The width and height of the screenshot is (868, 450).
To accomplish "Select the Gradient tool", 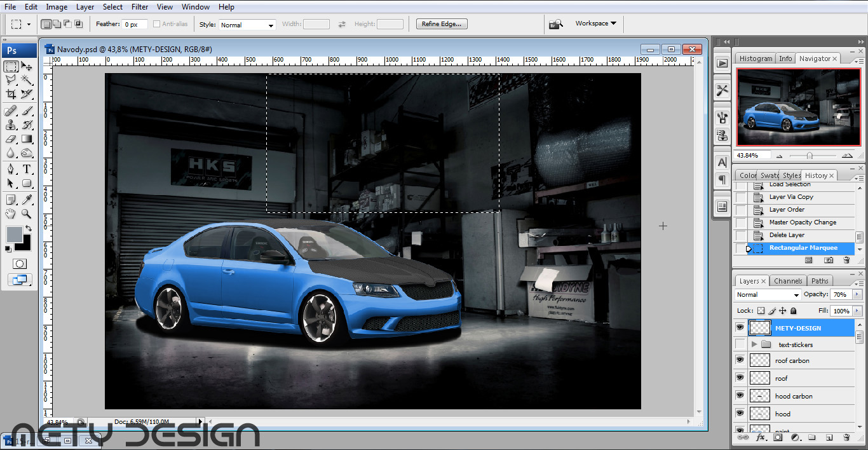I will coord(27,139).
